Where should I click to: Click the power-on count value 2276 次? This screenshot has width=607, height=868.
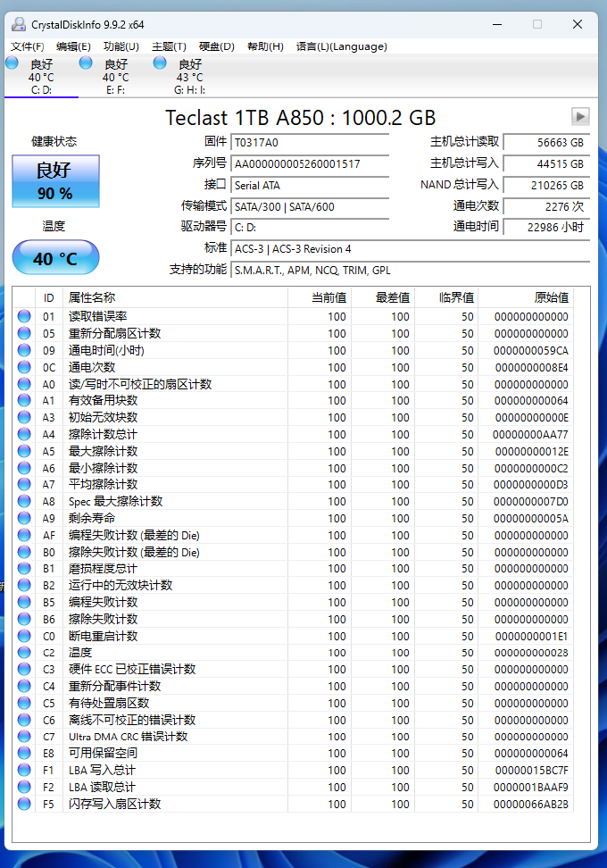(546, 206)
